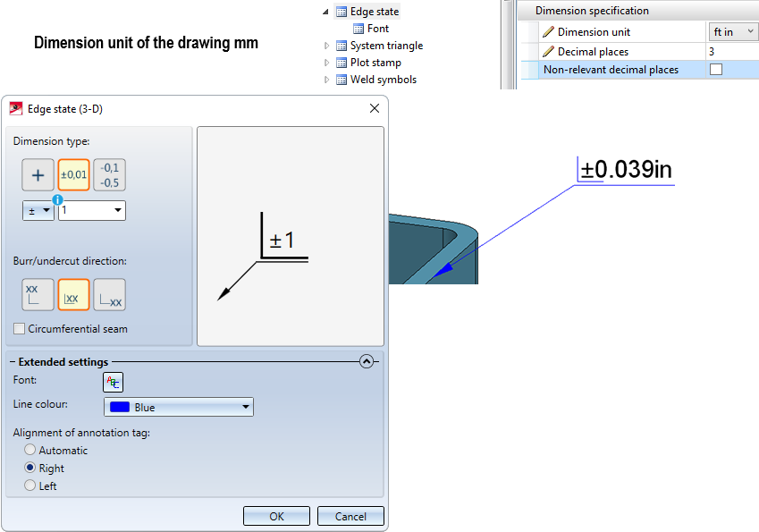Image resolution: width=759 pixels, height=532 pixels.
Task: Open the ± sign dropdown
Action: click(38, 211)
